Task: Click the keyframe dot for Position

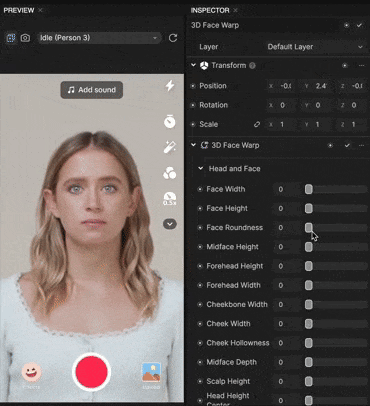Action: click(193, 86)
